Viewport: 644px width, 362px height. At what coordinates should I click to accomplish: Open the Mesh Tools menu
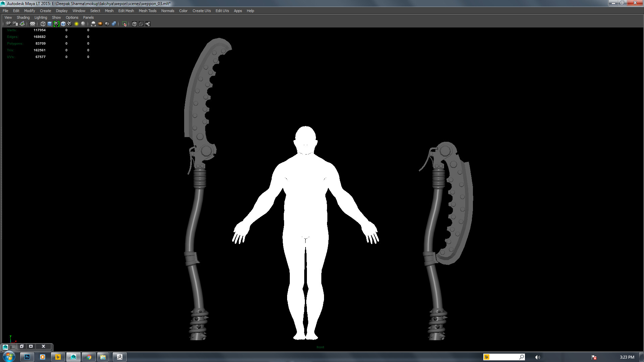(x=148, y=11)
